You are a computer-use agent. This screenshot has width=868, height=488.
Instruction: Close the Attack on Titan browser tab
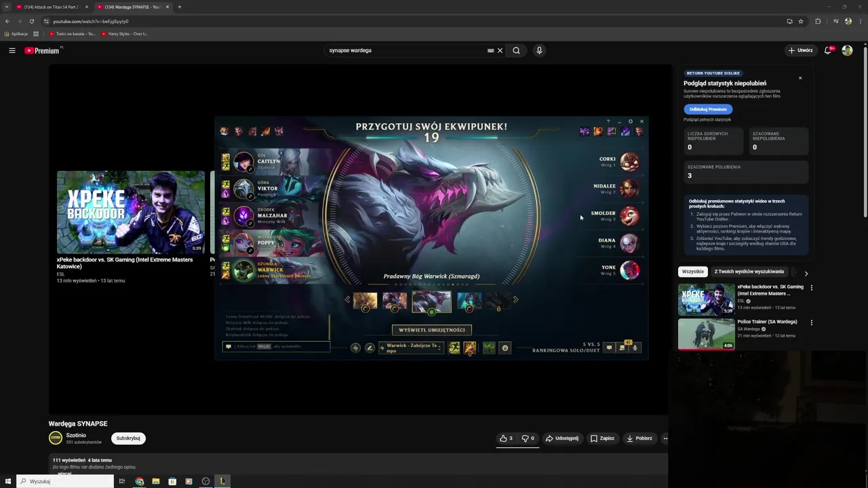click(x=86, y=7)
